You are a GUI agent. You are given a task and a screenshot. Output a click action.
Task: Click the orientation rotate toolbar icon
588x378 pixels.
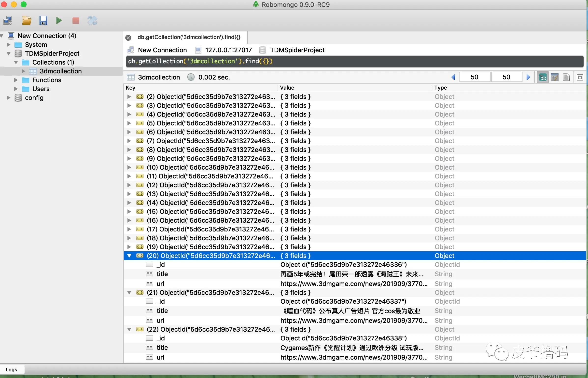(x=92, y=21)
